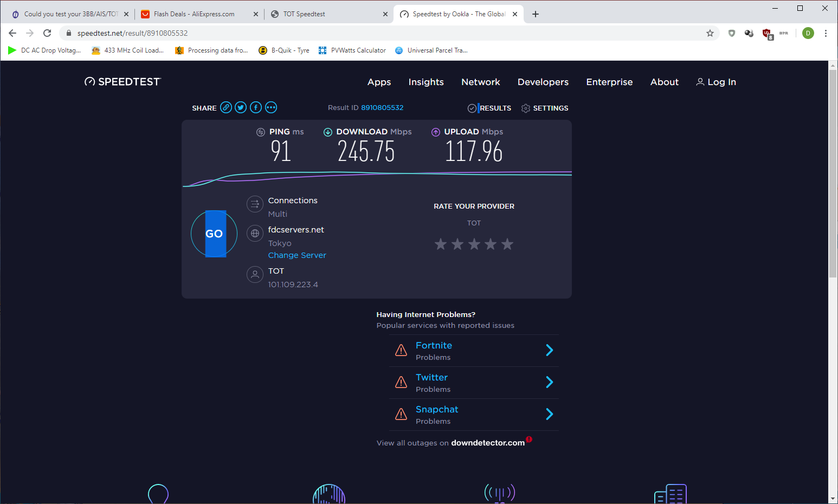Open the Insights menu
This screenshot has height=504, width=838.
[x=426, y=82]
